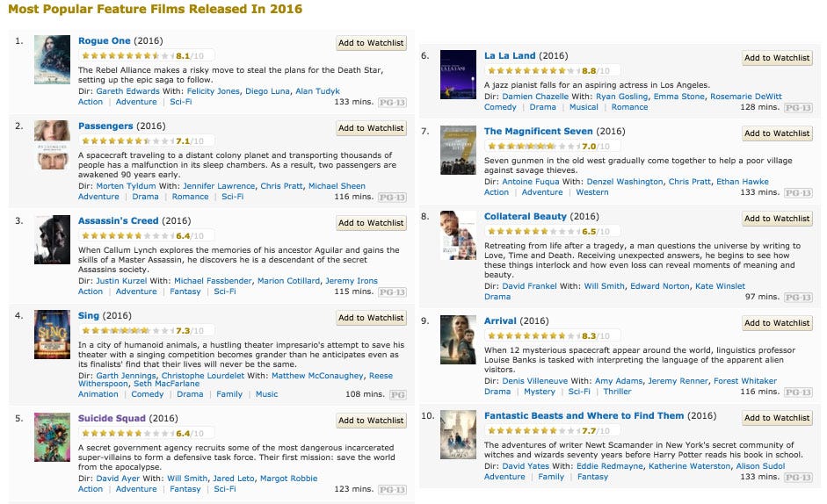Screen dimensions: 827x504
Task: Open the Suicide Squad title link
Action: [x=112, y=418]
